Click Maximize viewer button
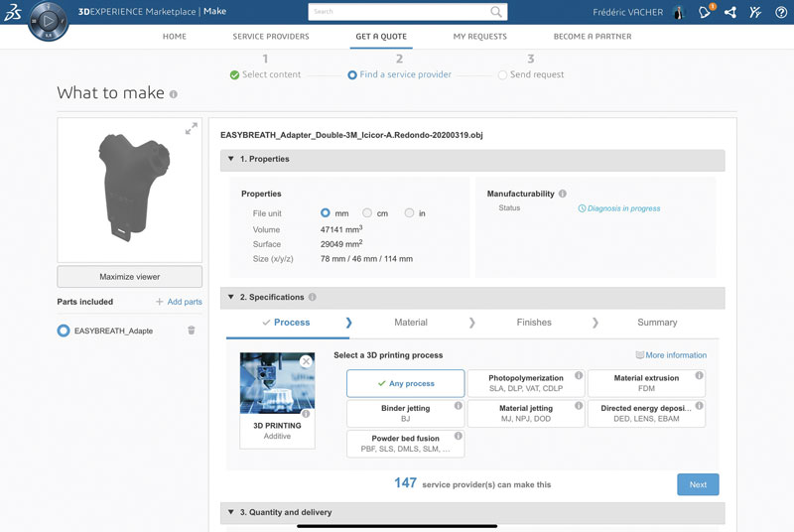The width and height of the screenshot is (794, 532). (130, 277)
